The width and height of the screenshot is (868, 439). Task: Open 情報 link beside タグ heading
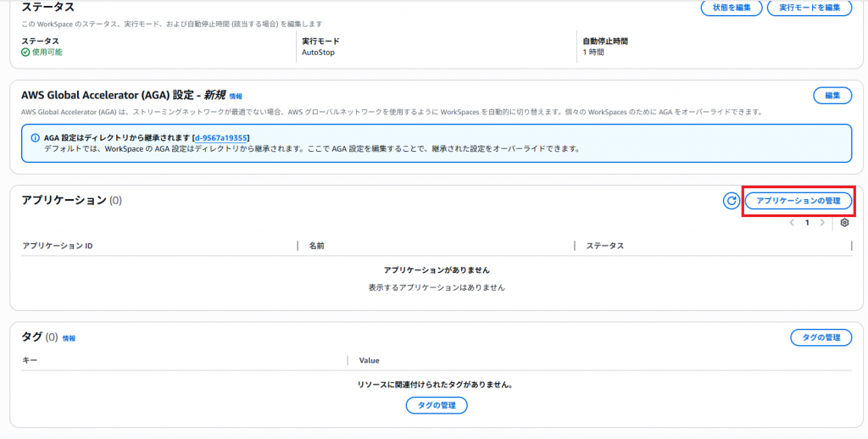coord(69,338)
